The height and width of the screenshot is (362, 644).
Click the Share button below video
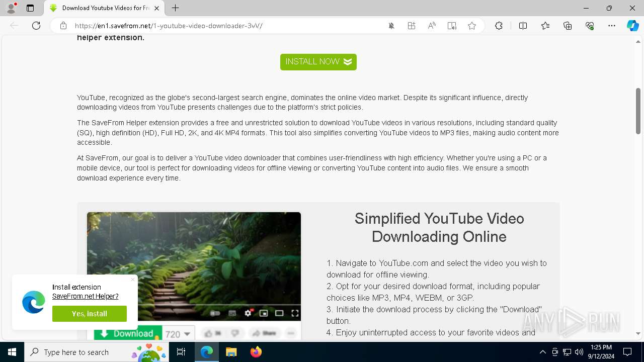coord(264,333)
